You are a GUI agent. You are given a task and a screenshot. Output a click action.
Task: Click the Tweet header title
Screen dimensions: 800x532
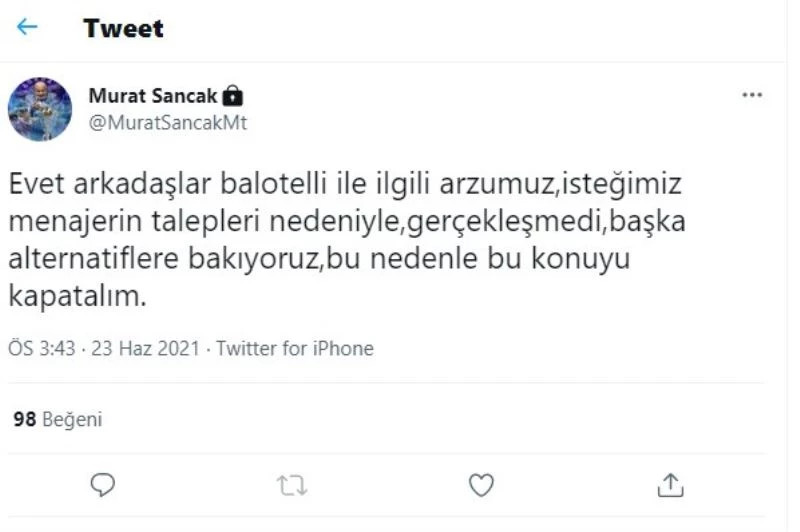pyautogui.click(x=123, y=28)
